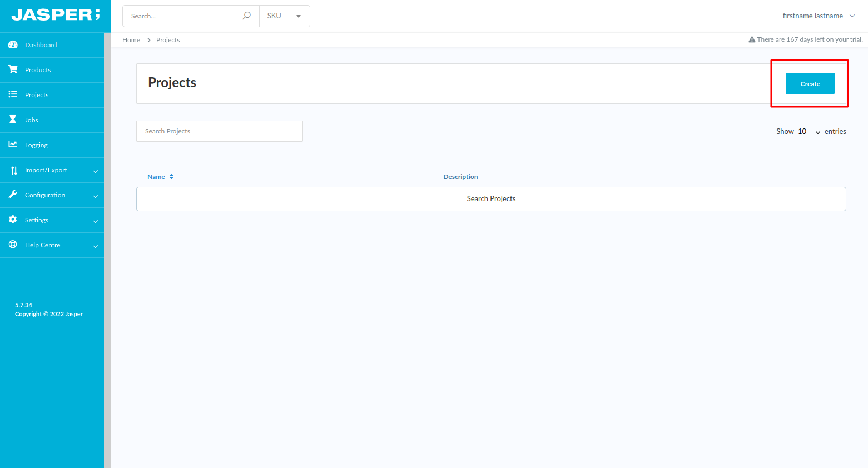Click the Help Centre lifebuoy icon
The height and width of the screenshot is (468, 868).
[x=13, y=245]
